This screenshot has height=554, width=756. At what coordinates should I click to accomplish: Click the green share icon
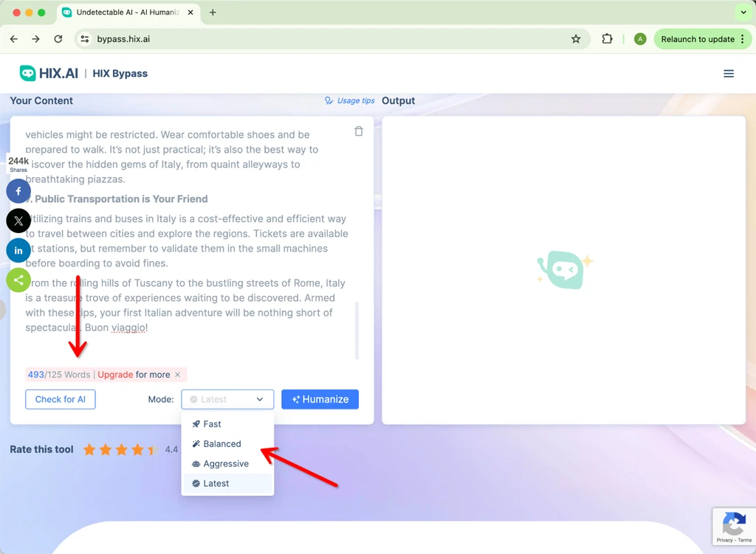coord(18,280)
